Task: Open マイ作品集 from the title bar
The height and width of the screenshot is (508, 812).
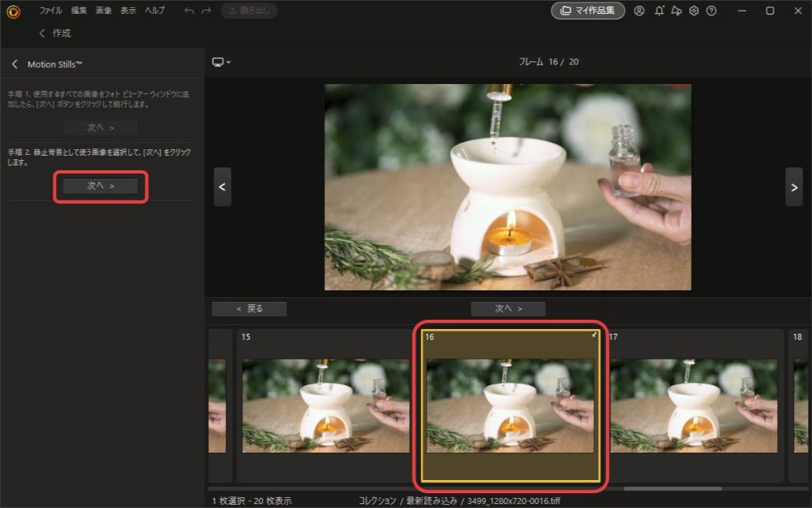Action: pyautogui.click(x=588, y=10)
